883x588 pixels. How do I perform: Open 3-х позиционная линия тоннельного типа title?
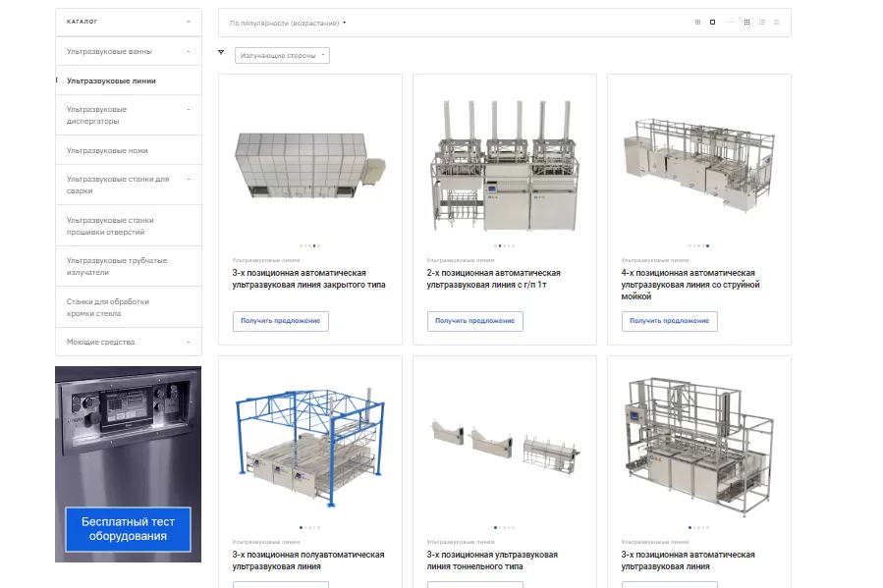click(x=492, y=561)
